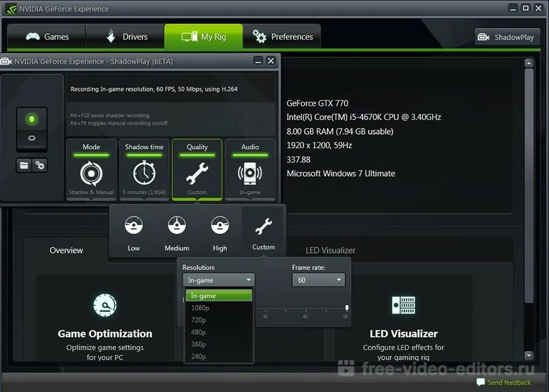Image resolution: width=549 pixels, height=392 pixels.
Task: Open the Preferences tab
Action: (282, 37)
